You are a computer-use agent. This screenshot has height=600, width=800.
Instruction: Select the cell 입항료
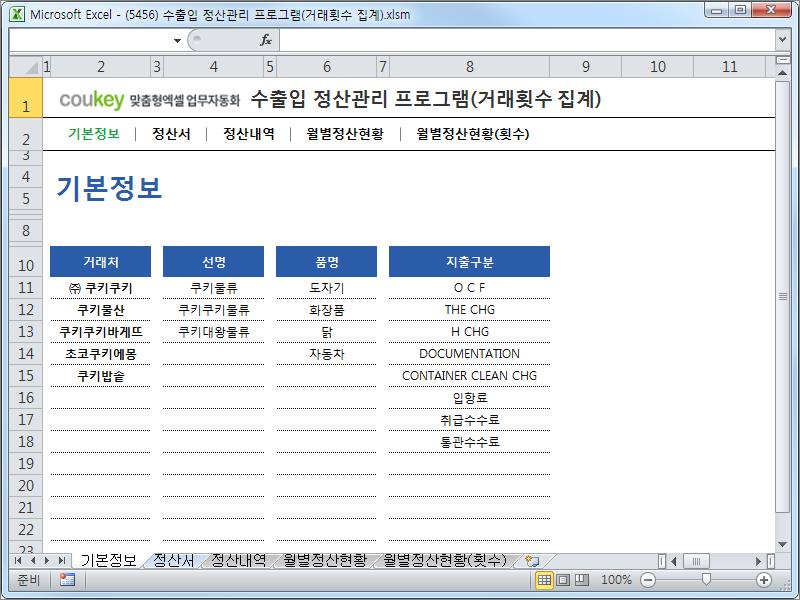click(x=469, y=398)
